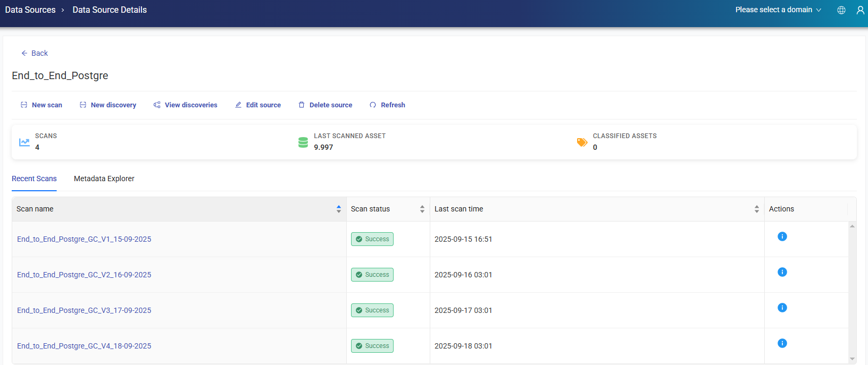Open the 'Please select a domain' dropdown
This screenshot has width=868, height=365.
click(778, 10)
